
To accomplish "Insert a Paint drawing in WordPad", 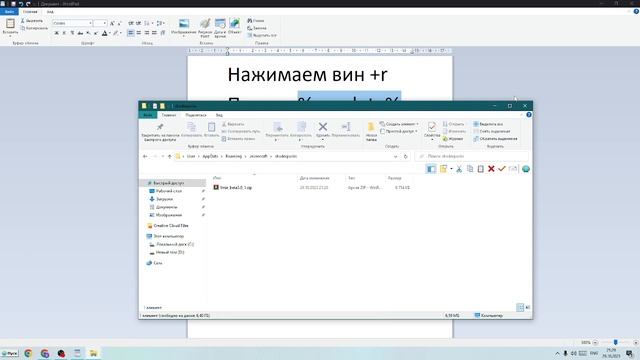I will 205,24.
